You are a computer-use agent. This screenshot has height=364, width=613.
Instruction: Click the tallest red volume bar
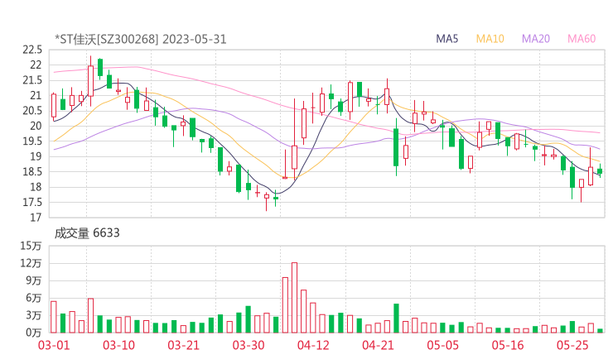click(x=294, y=298)
